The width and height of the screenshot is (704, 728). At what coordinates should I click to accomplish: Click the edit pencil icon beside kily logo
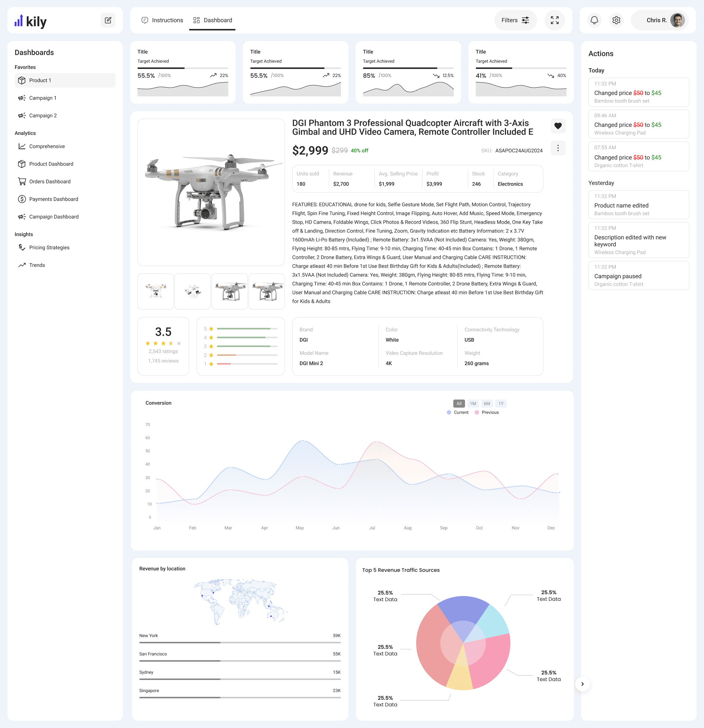click(108, 21)
